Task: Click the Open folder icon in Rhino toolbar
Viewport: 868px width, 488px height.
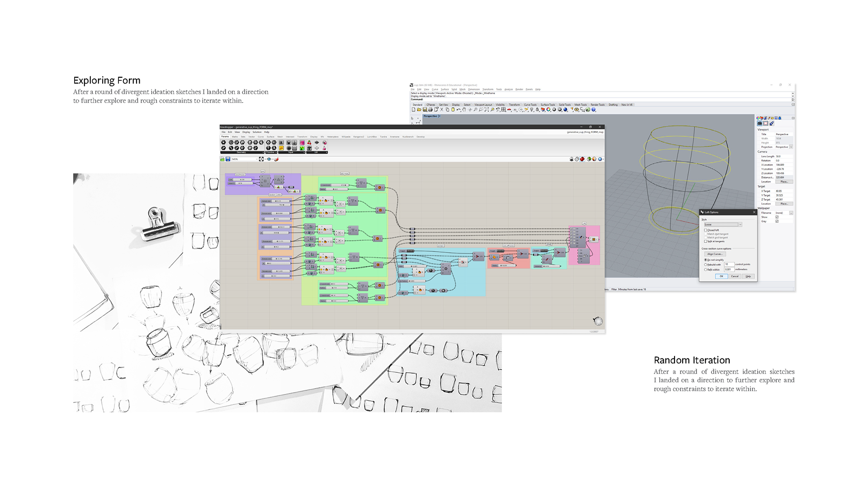Action: pyautogui.click(x=419, y=109)
